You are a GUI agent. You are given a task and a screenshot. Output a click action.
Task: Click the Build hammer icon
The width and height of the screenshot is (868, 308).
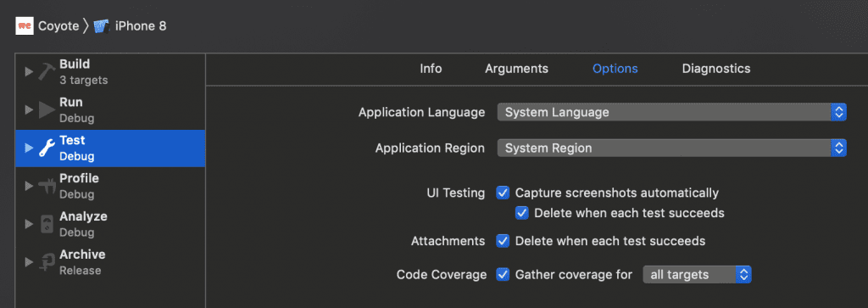47,72
